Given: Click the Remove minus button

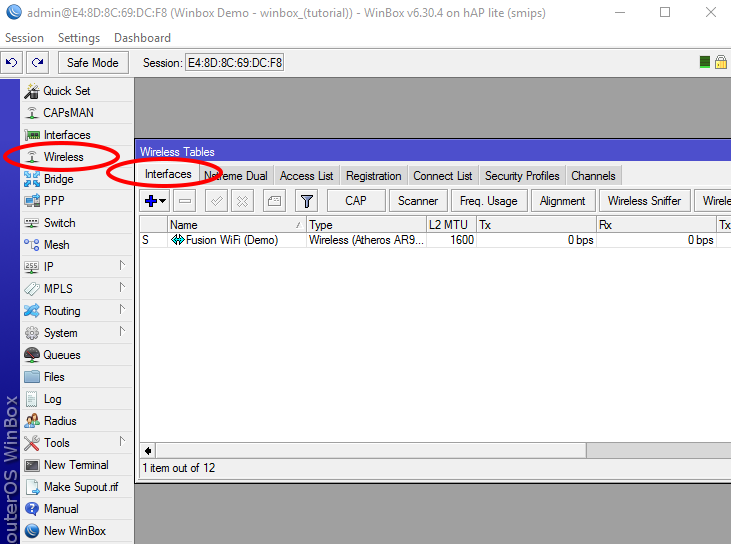Looking at the screenshot, I should 185,201.
